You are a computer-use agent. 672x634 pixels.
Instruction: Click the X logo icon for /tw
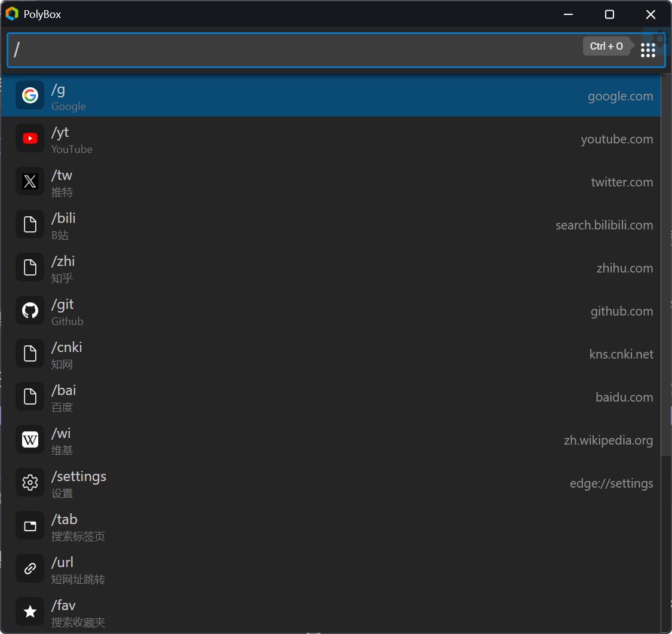(30, 181)
